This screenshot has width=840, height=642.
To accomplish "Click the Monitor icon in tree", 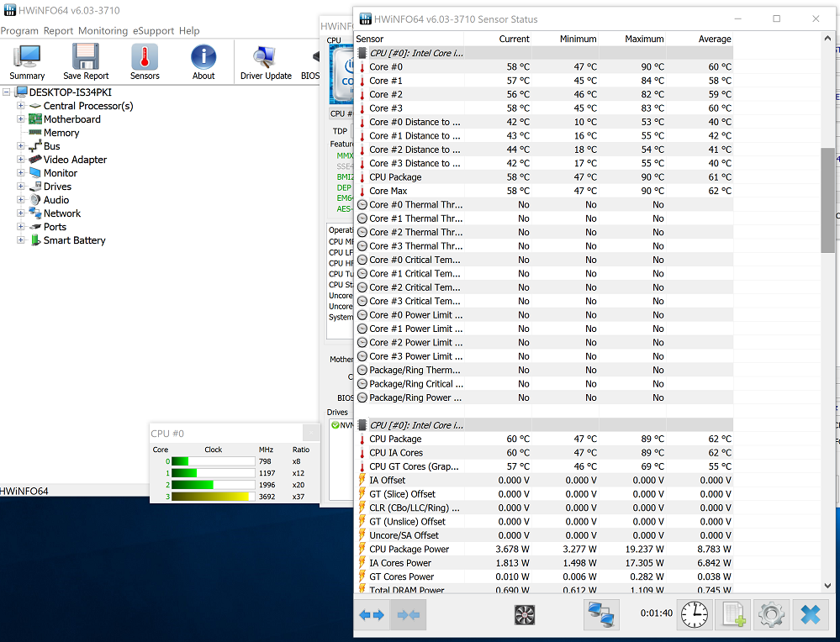I will (34, 172).
